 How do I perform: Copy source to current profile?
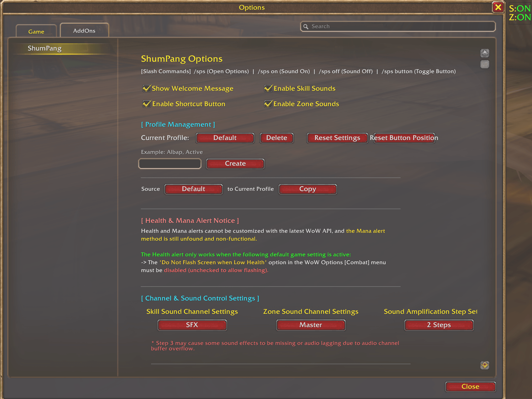(308, 189)
